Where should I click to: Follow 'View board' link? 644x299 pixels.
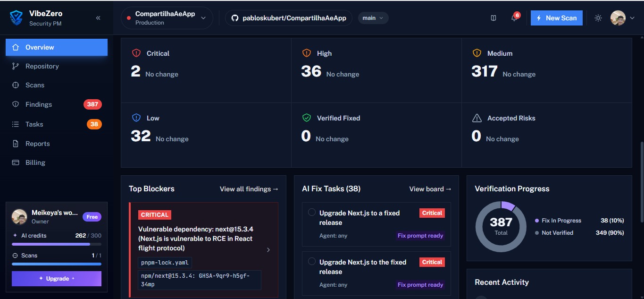point(430,189)
